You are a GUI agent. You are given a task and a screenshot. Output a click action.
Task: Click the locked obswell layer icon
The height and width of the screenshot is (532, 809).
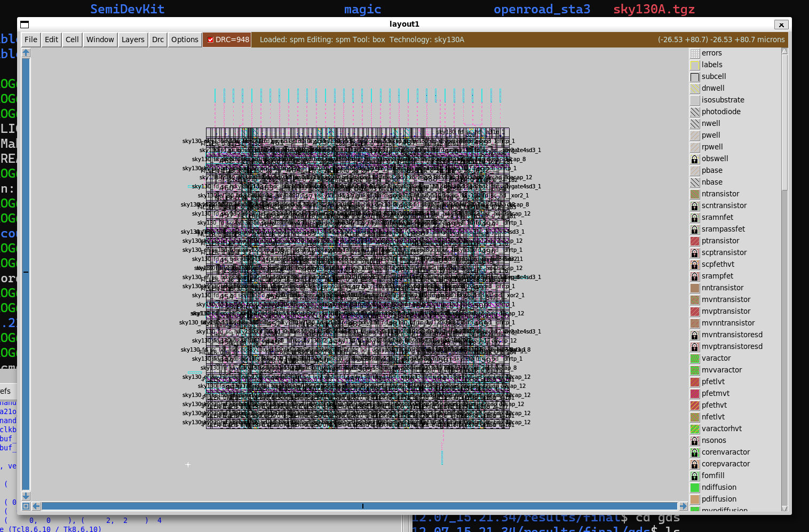(694, 159)
